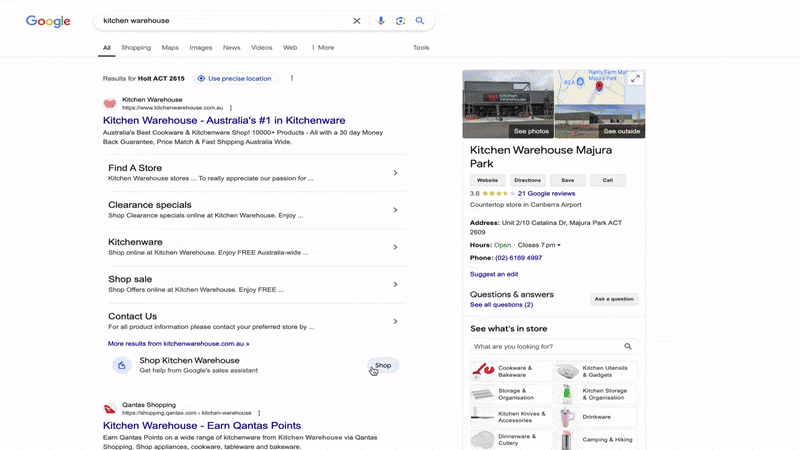Switch to the Maps tab
The height and width of the screenshot is (450, 800).
[170, 47]
